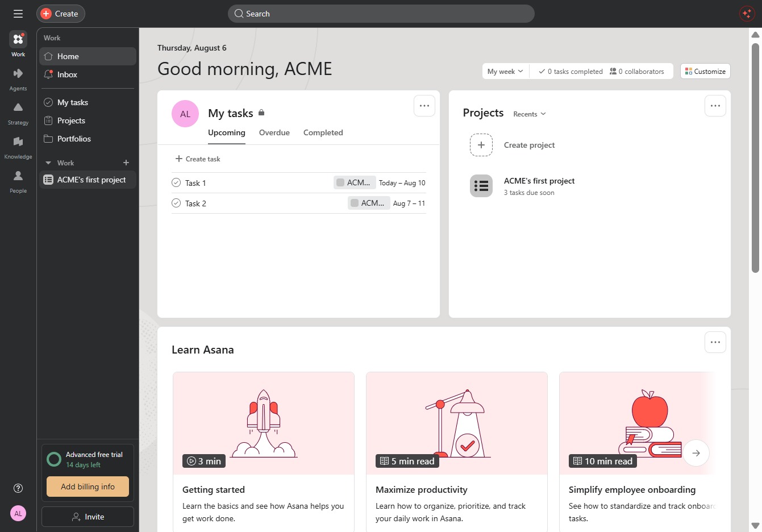Open the Knowledge section
This screenshot has width=762, height=532.
click(x=18, y=147)
